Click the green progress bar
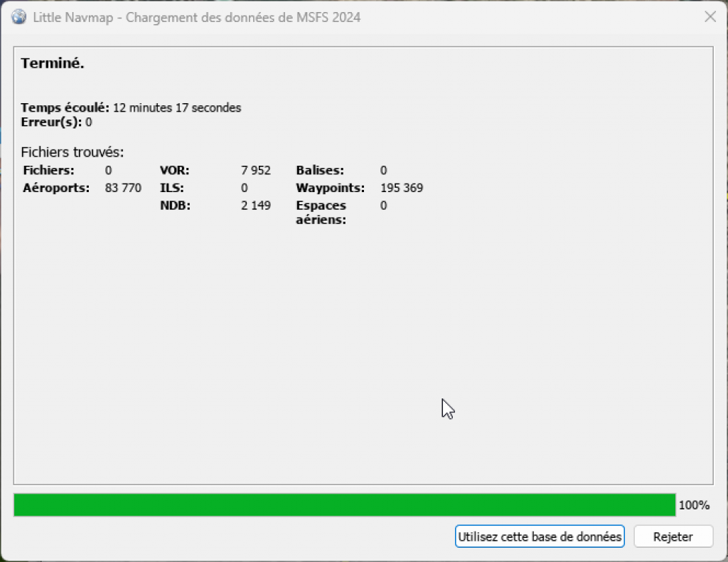 (x=344, y=505)
